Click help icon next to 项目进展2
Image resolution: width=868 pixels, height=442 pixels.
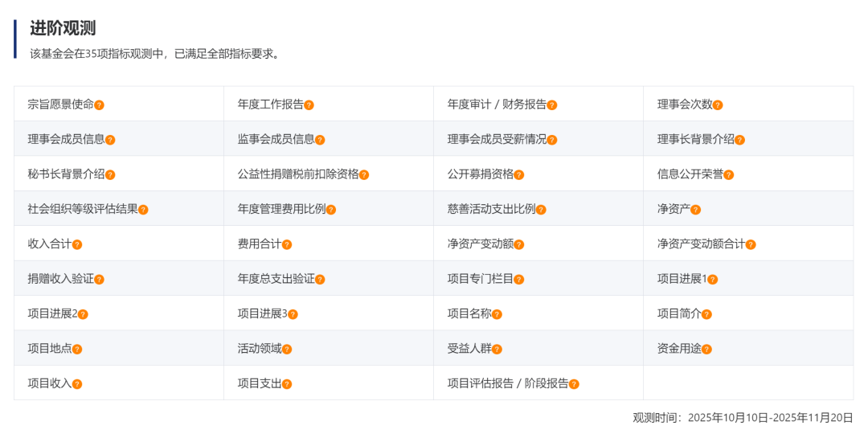tap(83, 314)
